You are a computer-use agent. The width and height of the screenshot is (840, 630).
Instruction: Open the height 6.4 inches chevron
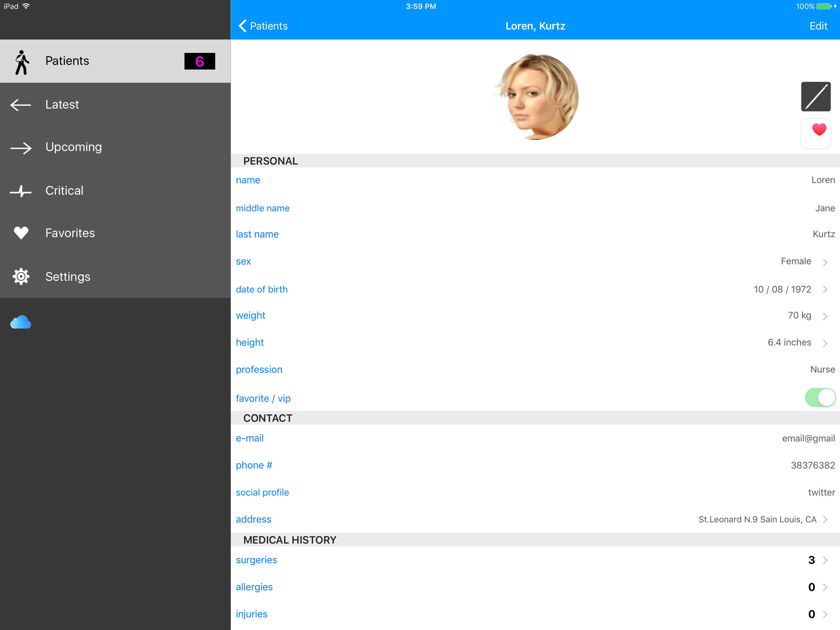[x=825, y=344]
